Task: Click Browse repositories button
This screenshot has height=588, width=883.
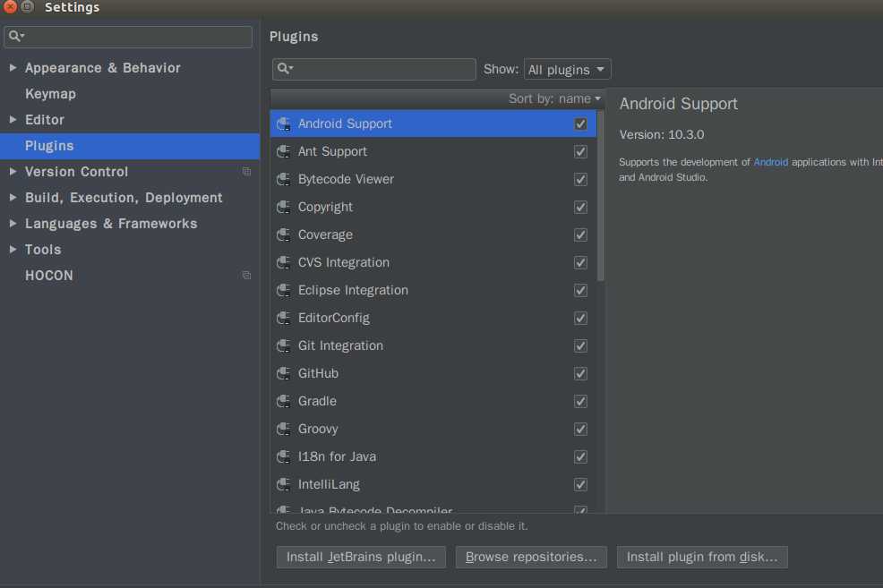Action: [531, 557]
